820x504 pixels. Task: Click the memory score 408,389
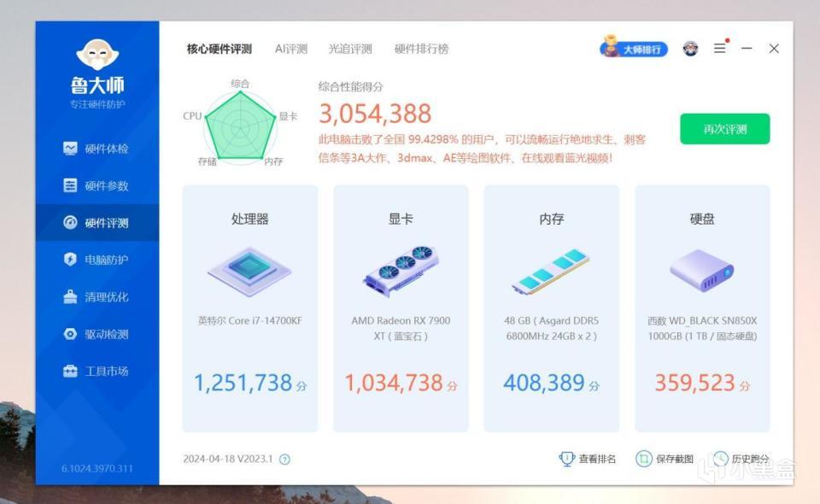(544, 383)
